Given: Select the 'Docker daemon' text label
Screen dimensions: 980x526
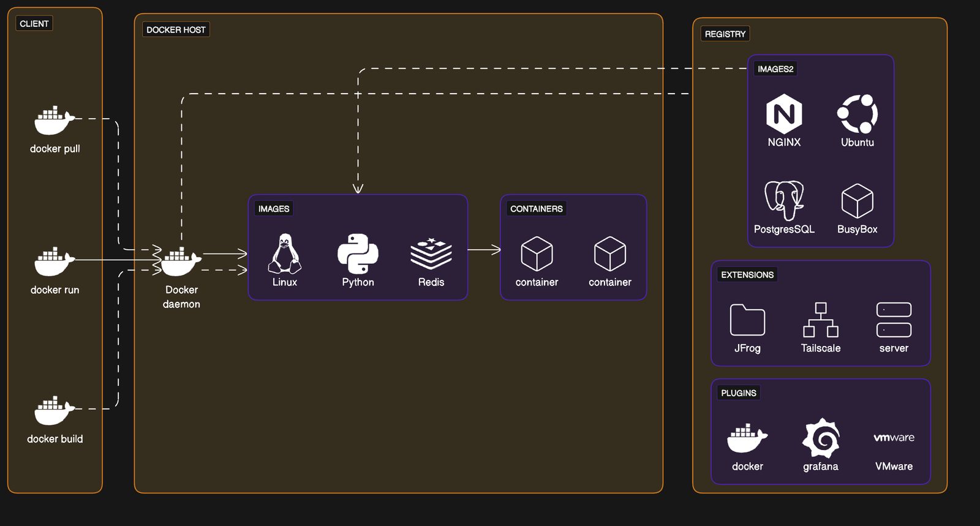Looking at the screenshot, I should [181, 297].
